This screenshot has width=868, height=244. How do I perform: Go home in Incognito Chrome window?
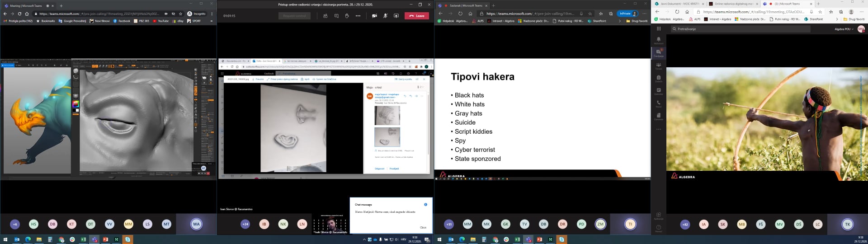click(27, 14)
